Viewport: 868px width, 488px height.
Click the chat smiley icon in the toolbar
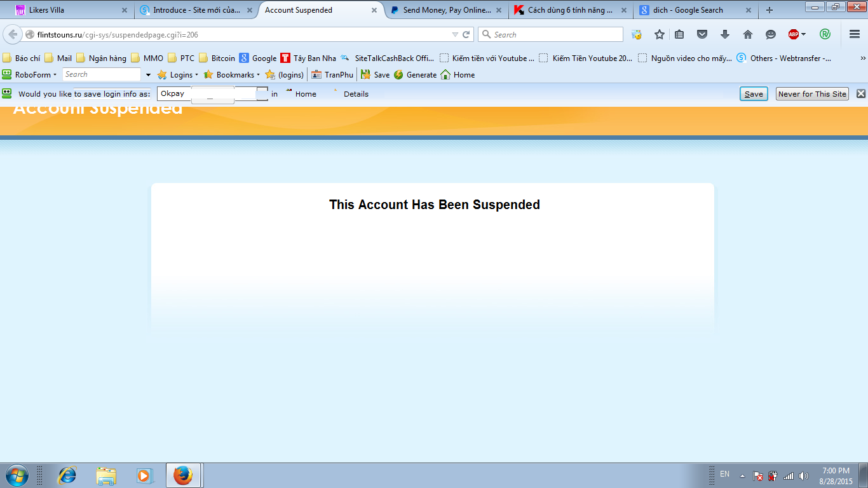click(771, 34)
